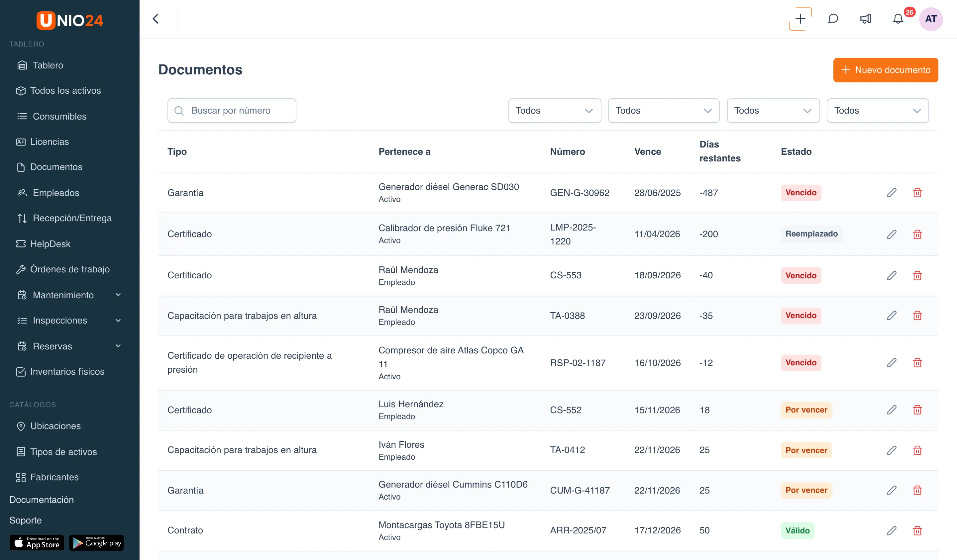
Task: Focus the Buscar por número field
Action: (x=232, y=111)
